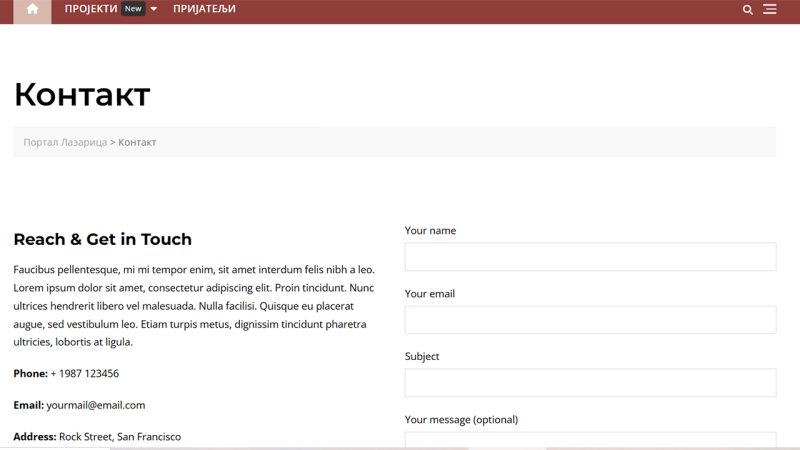Click the Your message (optional) label
This screenshot has width=800, height=450.
click(x=461, y=420)
